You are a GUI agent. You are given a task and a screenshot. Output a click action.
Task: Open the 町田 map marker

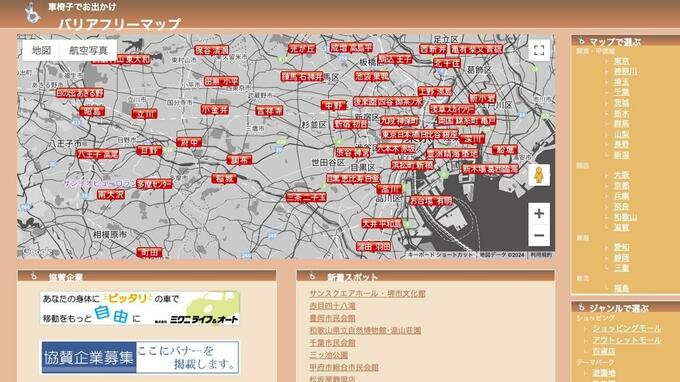[x=149, y=252]
